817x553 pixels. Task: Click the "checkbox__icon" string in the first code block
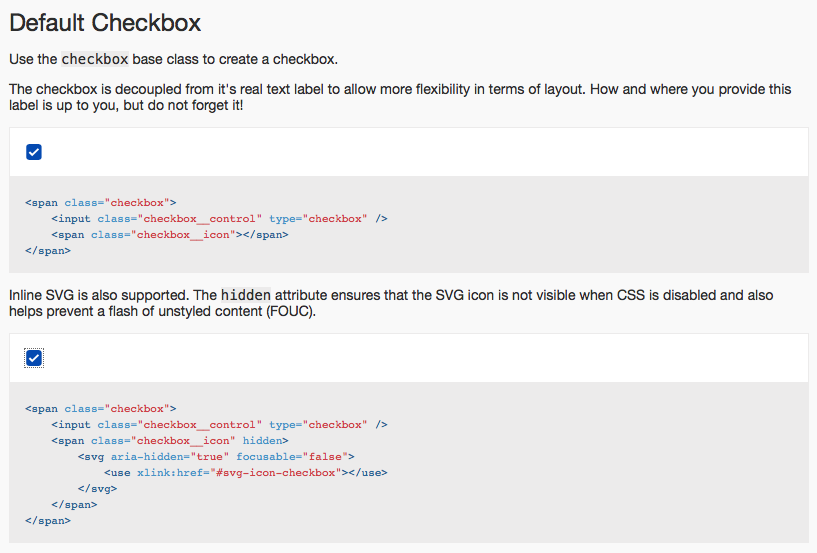185,235
